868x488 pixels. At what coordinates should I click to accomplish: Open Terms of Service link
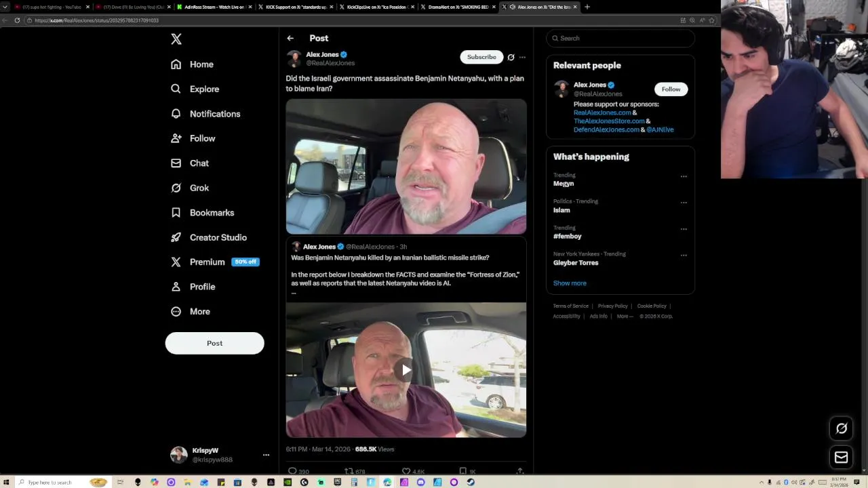pyautogui.click(x=571, y=306)
